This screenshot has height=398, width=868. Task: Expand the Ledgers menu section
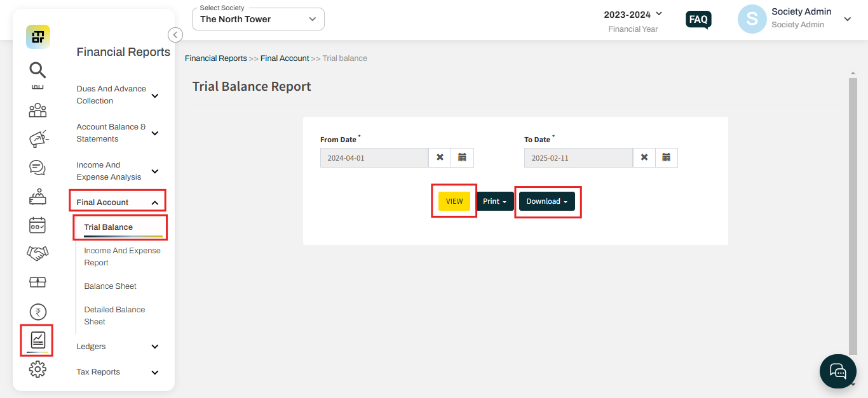tap(118, 347)
